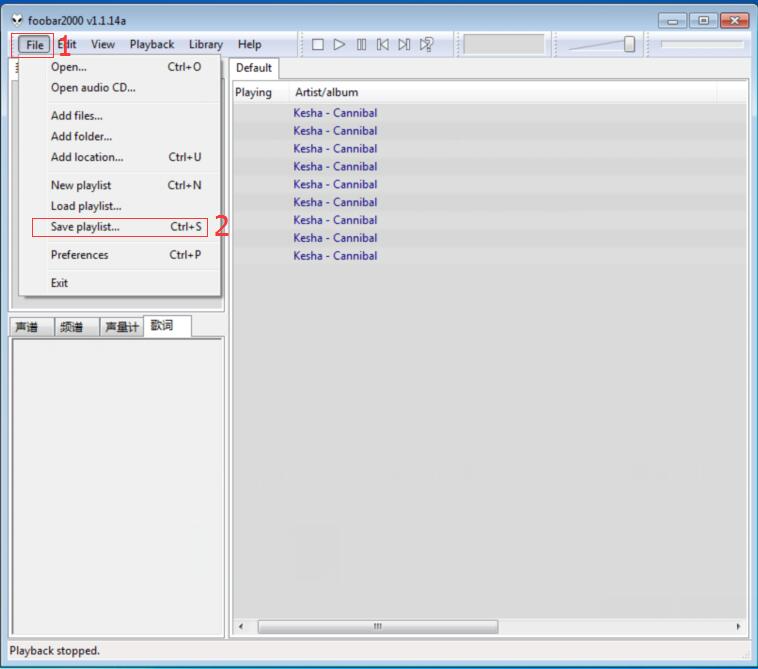This screenshot has height=669, width=758.
Task: Choose Open audio CD... entry
Action: coord(119,87)
